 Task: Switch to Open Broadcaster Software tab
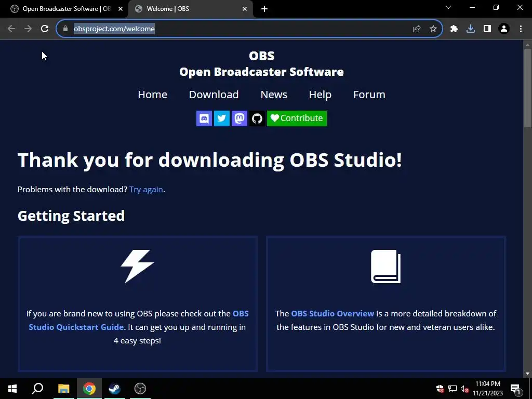(64, 9)
